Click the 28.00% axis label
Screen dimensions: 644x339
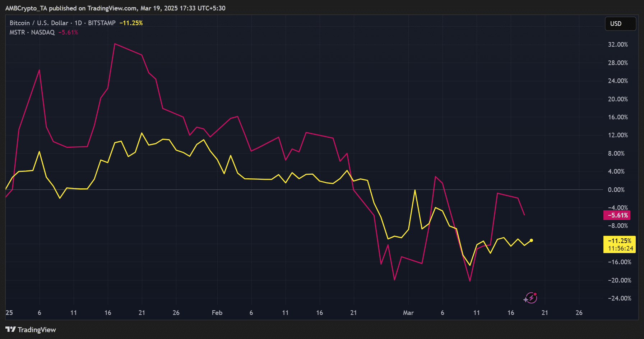[618, 63]
